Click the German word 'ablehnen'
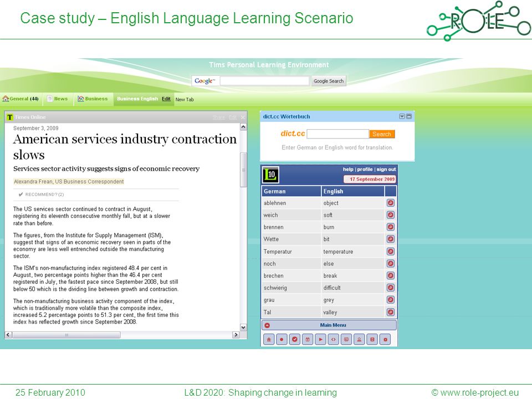 pos(275,203)
